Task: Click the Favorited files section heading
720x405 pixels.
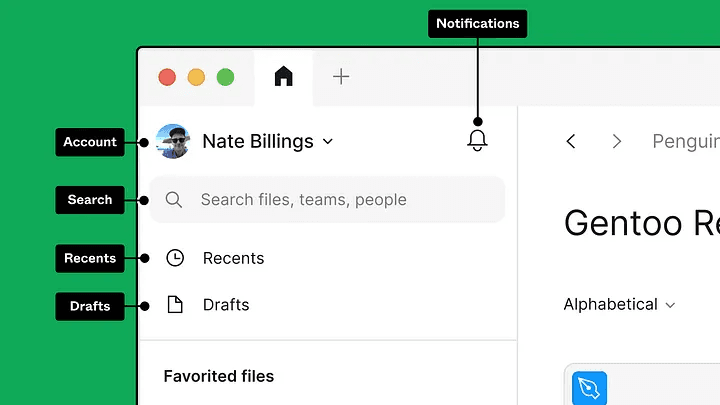Action: point(218,376)
